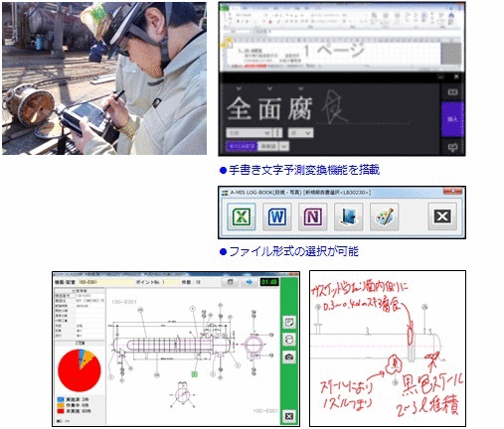This screenshot has width=504, height=429.
Task: Select the Paint palette file format icon
Action: click(x=385, y=216)
